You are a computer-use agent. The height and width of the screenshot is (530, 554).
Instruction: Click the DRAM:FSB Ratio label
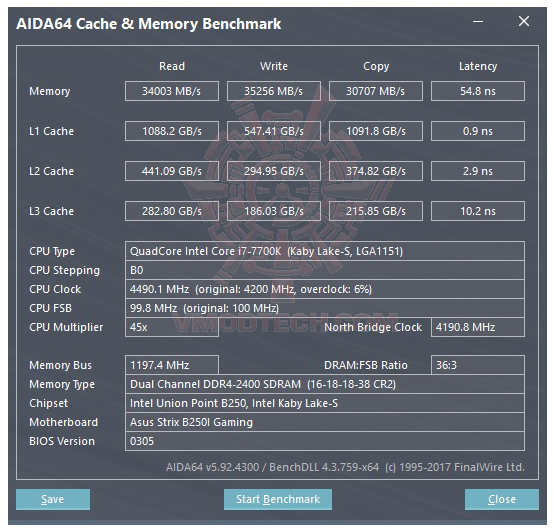(x=366, y=365)
